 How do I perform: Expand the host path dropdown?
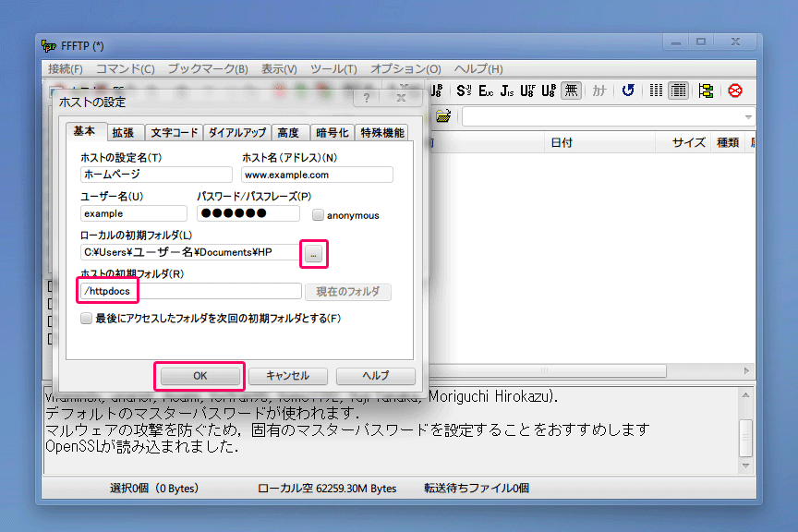[x=748, y=117]
